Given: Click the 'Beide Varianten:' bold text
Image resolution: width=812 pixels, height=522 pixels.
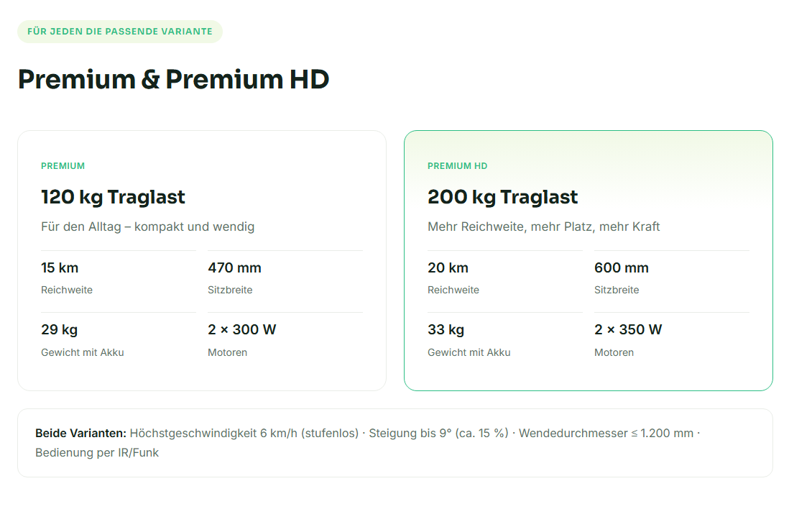Looking at the screenshot, I should pyautogui.click(x=80, y=434).
